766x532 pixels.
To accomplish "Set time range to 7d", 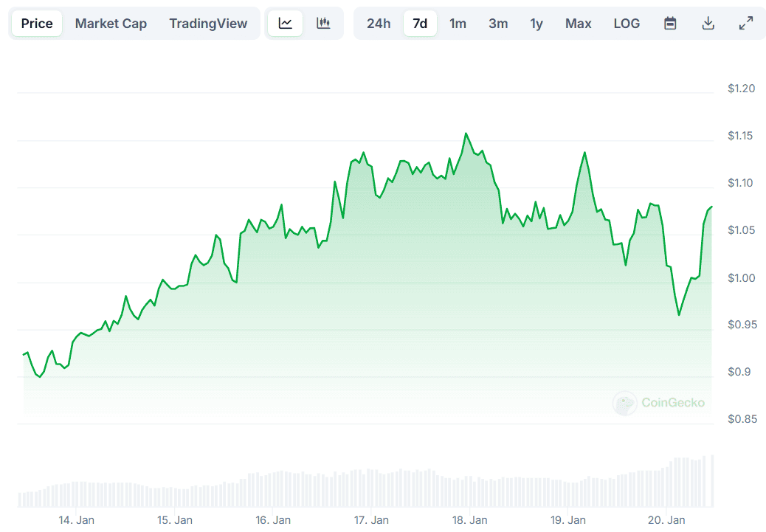I will [x=420, y=24].
